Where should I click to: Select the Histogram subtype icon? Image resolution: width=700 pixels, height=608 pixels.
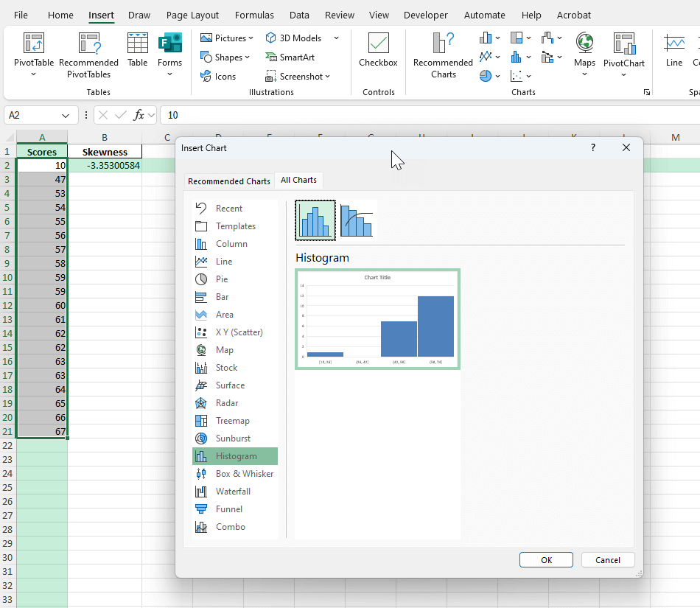click(x=315, y=220)
